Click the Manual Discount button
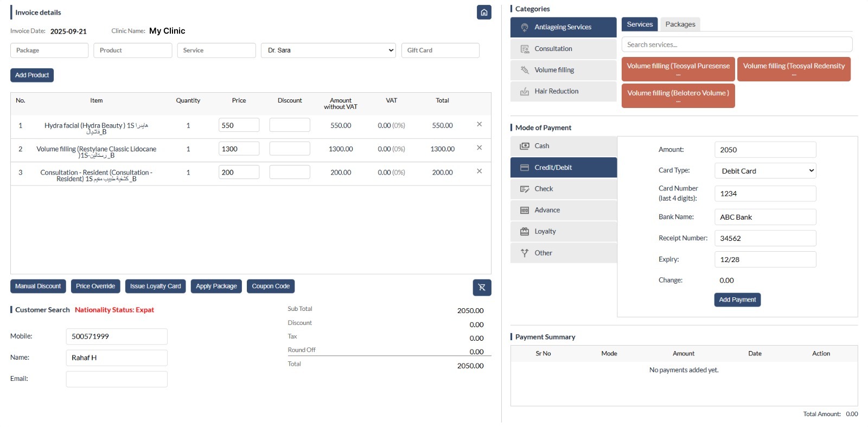Screen dimensions: 868x427 (38, 286)
